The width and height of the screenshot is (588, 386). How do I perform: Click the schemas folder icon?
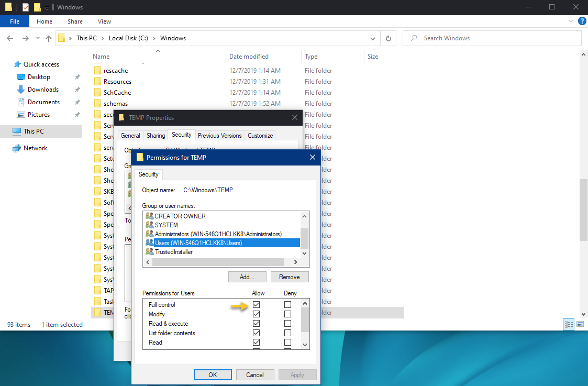pyautogui.click(x=97, y=104)
